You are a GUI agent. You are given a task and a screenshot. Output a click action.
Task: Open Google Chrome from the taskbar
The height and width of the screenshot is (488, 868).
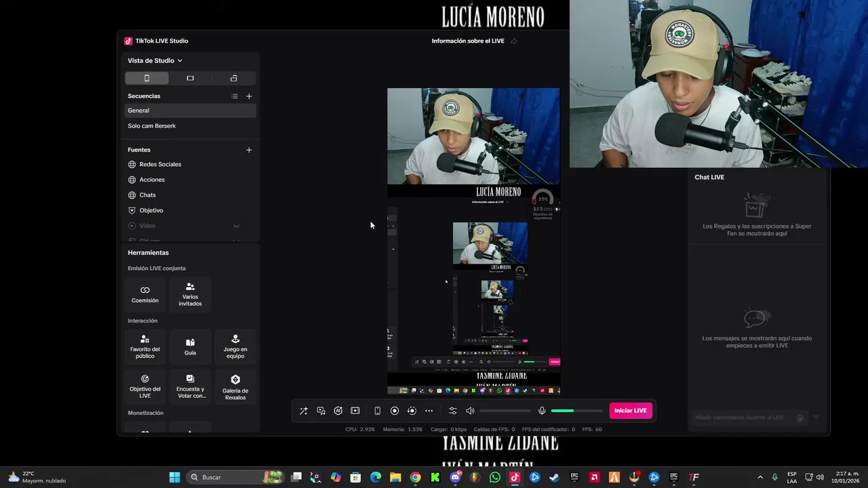[415, 477]
